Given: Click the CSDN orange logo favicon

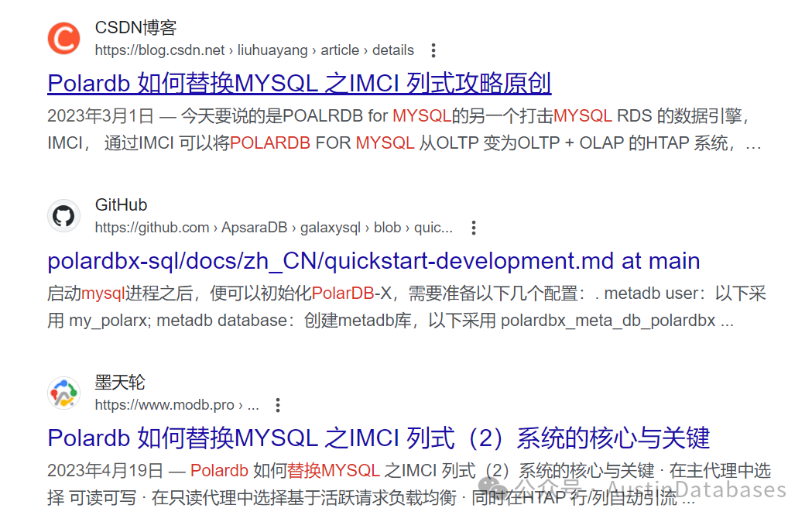Looking at the screenshot, I should (x=63, y=39).
